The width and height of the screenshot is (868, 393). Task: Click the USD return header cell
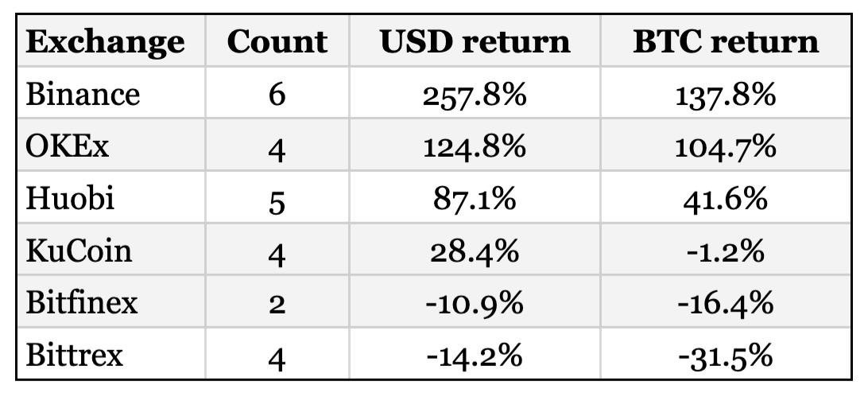click(475, 42)
